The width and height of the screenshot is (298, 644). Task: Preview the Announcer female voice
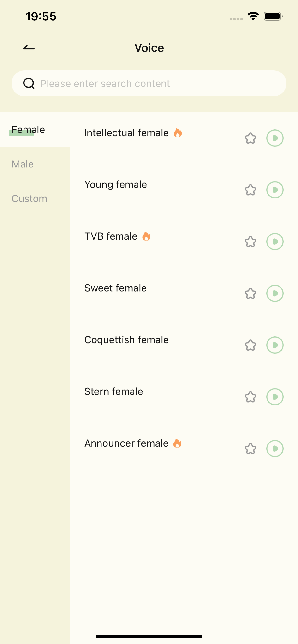(275, 448)
